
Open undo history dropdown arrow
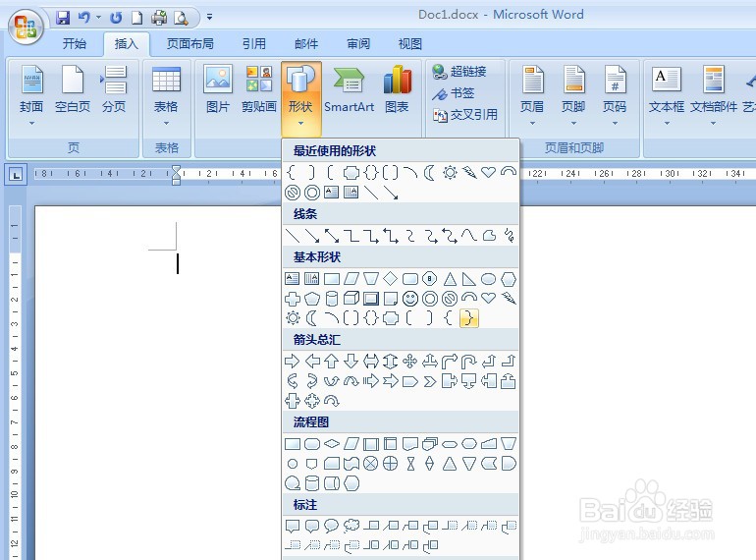(99, 18)
